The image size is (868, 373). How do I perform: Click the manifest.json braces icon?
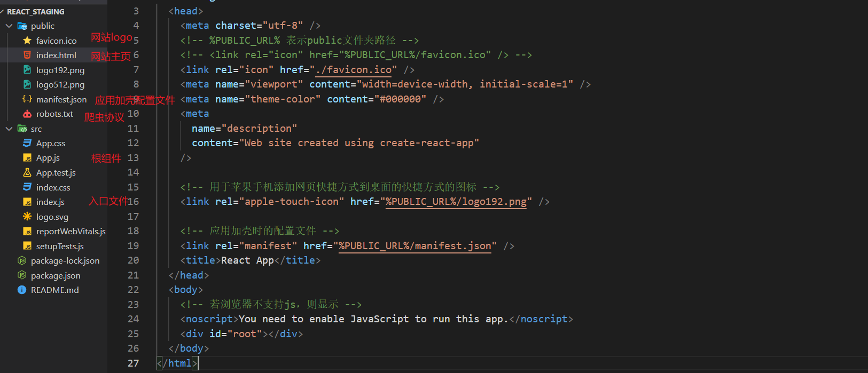pos(27,99)
